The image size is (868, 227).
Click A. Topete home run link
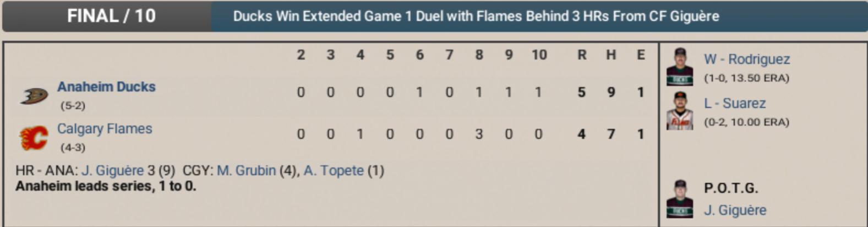(x=334, y=171)
